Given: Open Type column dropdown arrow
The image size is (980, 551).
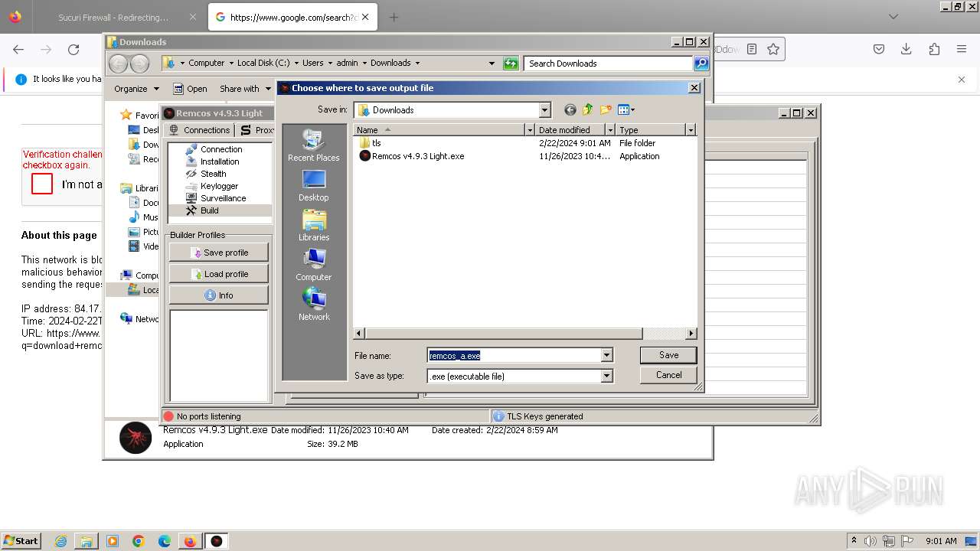Looking at the screenshot, I should [x=691, y=130].
